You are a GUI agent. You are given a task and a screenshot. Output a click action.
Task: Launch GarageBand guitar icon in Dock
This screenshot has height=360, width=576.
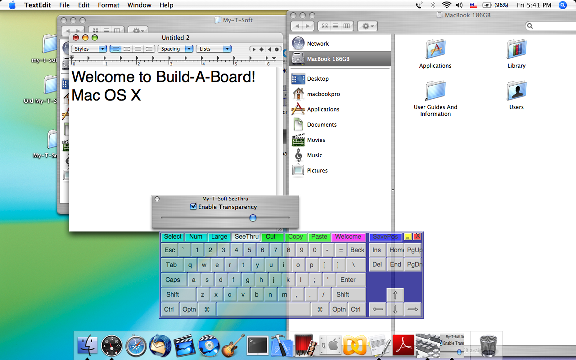click(233, 346)
